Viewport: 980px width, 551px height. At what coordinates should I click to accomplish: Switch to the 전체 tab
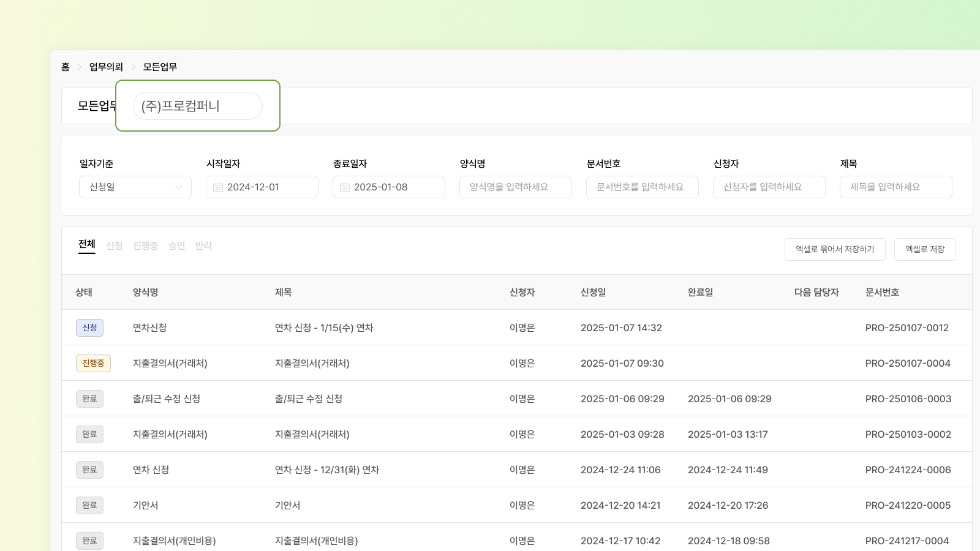click(x=87, y=244)
